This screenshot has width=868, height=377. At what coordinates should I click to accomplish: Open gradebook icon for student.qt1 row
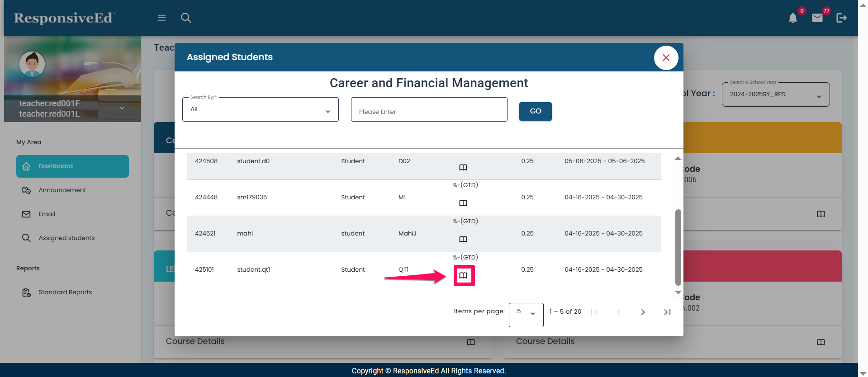click(463, 275)
